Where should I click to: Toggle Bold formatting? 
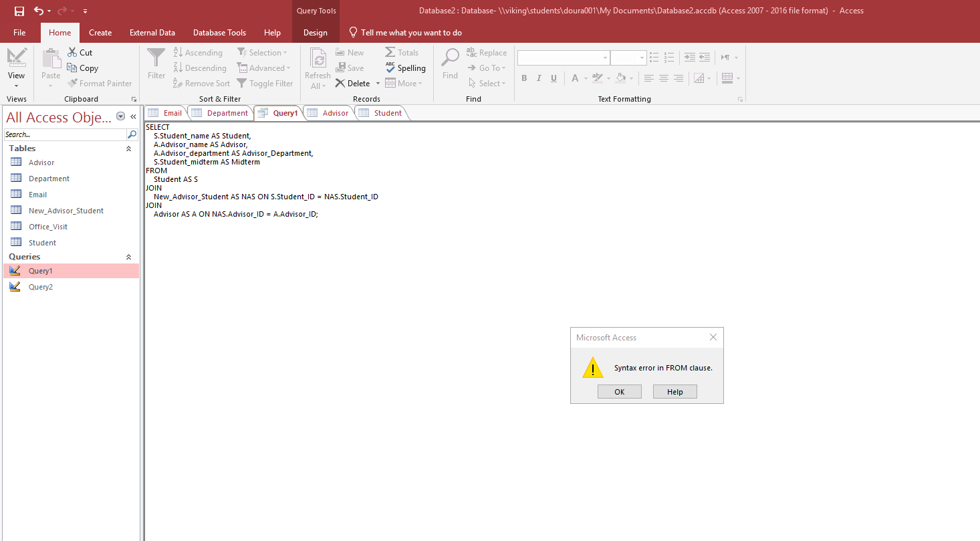524,78
